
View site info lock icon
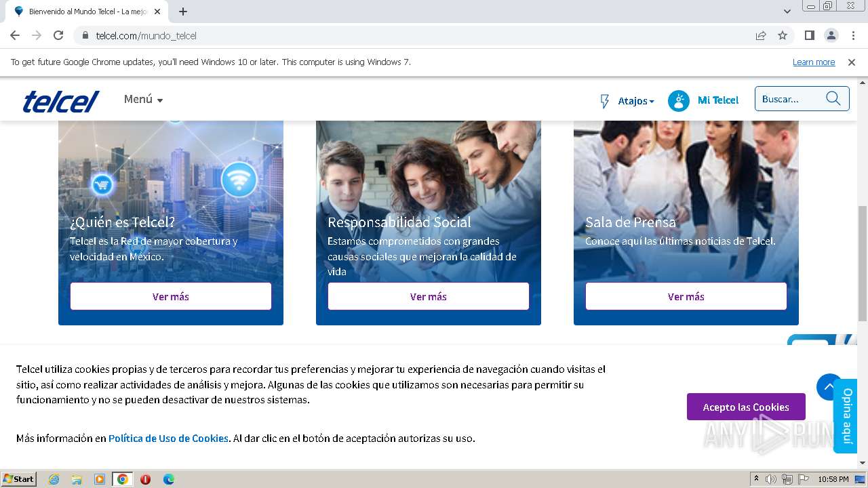85,35
